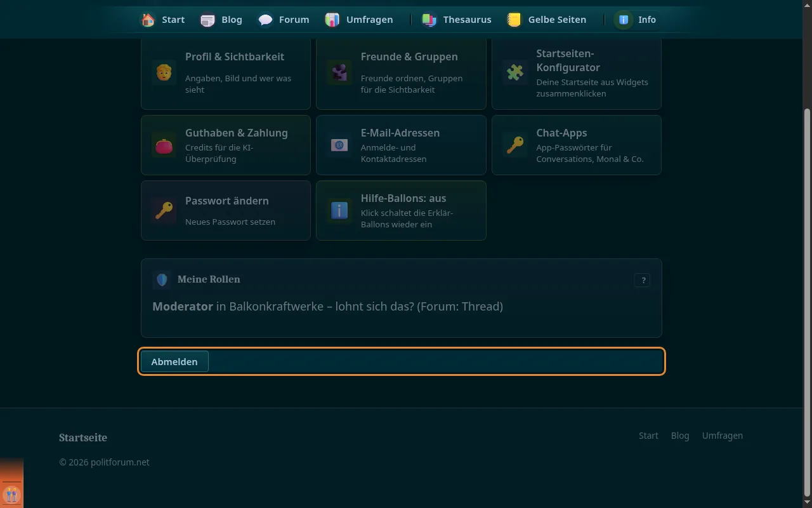Click the key icon for Passwort ändern

pyautogui.click(x=164, y=211)
